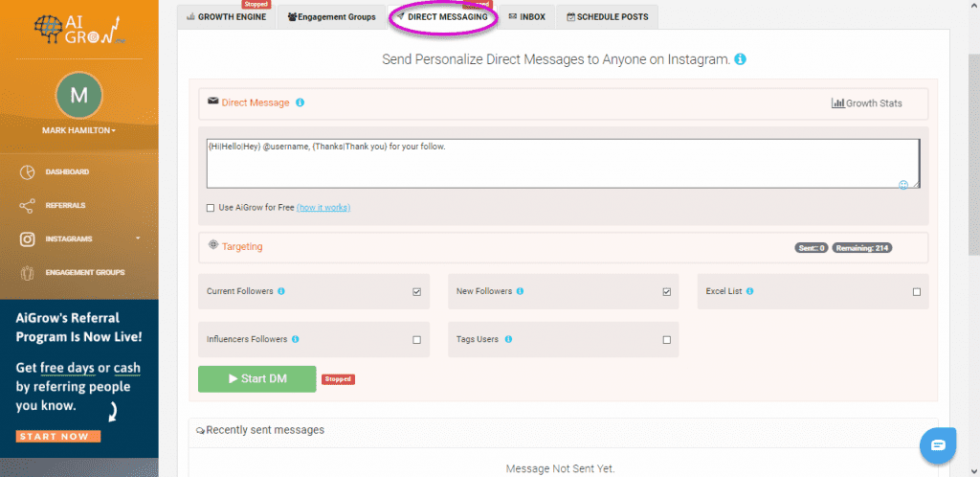The width and height of the screenshot is (980, 477).
Task: Click the Referrals share icon
Action: click(27, 206)
